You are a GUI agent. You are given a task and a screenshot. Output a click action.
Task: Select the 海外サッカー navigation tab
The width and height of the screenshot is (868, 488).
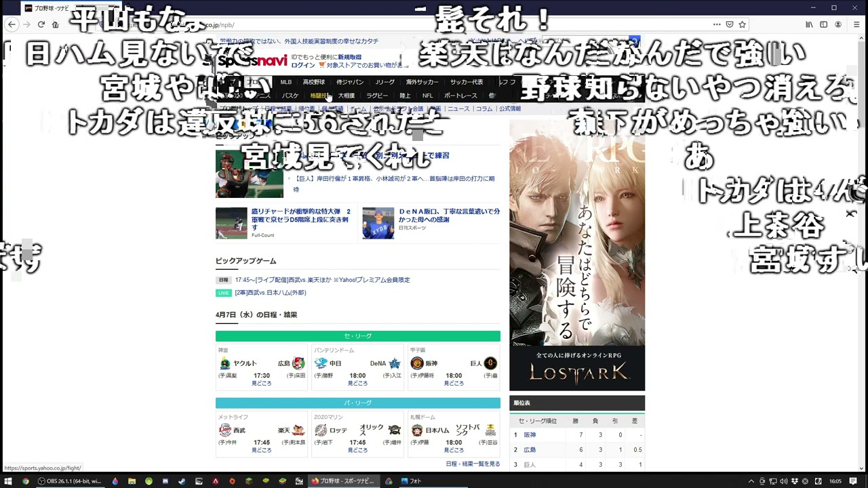(422, 82)
